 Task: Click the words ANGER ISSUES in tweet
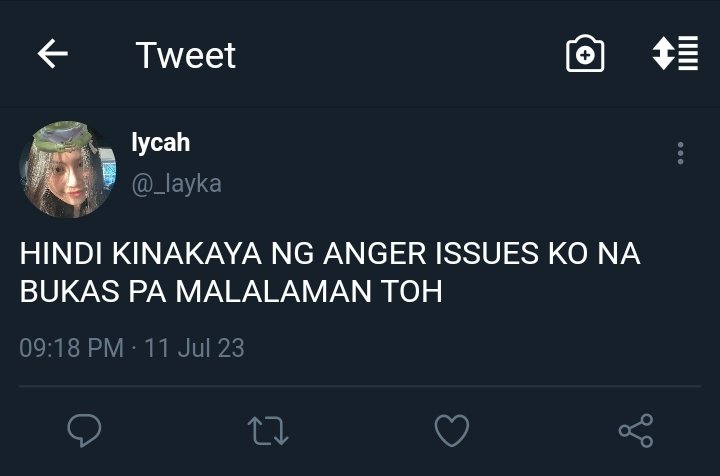click(431, 253)
